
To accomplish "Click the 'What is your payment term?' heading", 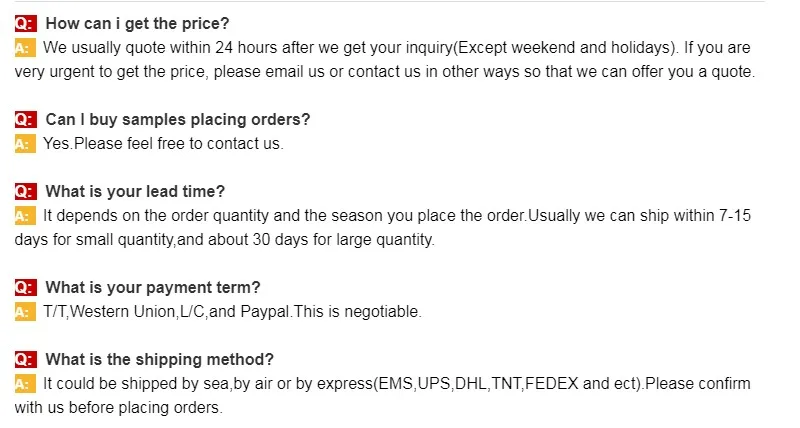I will point(153,287).
